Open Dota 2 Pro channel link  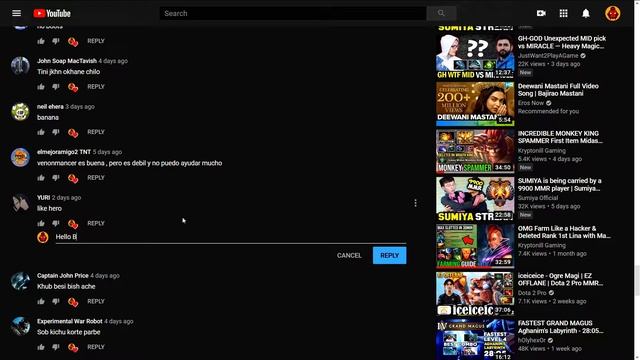click(x=532, y=293)
